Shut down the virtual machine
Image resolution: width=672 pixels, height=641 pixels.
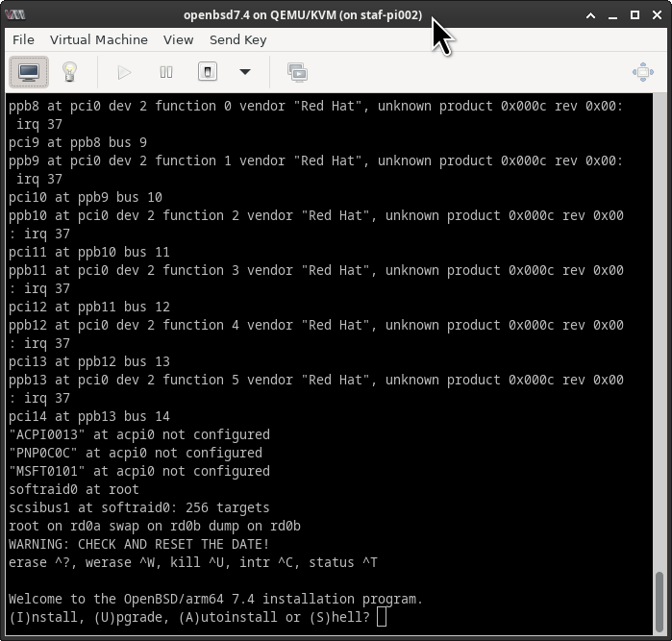point(208,72)
